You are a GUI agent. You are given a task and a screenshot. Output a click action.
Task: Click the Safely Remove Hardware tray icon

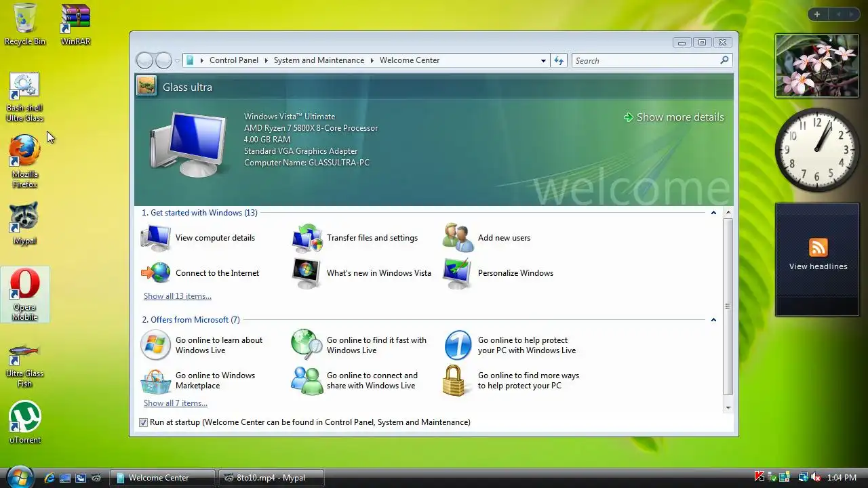(x=772, y=477)
